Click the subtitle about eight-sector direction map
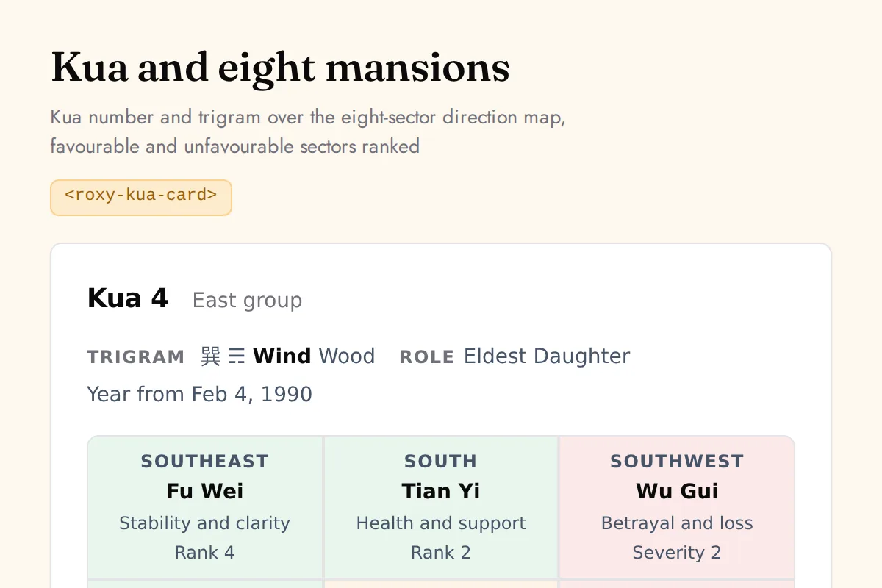 [x=308, y=132]
